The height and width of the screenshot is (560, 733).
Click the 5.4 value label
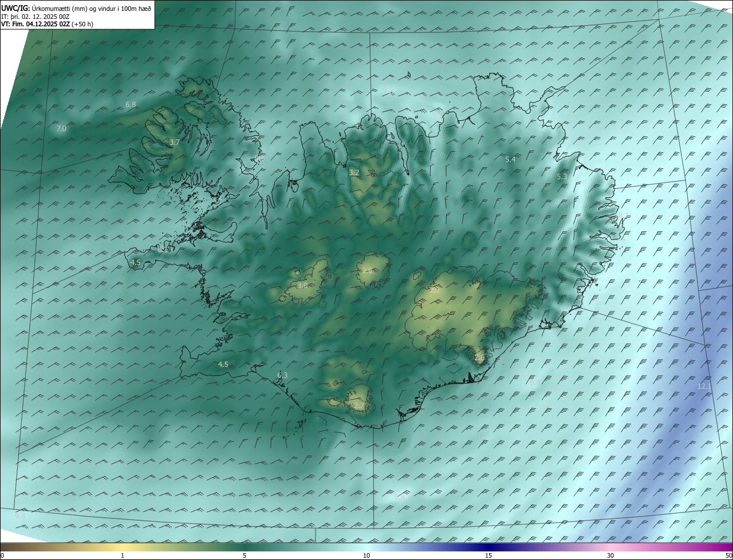(x=510, y=159)
